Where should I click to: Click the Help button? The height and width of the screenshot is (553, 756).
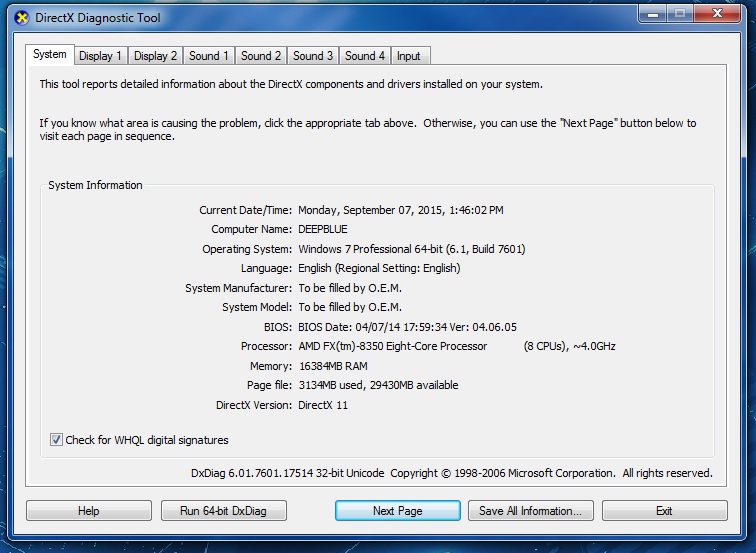(x=89, y=511)
